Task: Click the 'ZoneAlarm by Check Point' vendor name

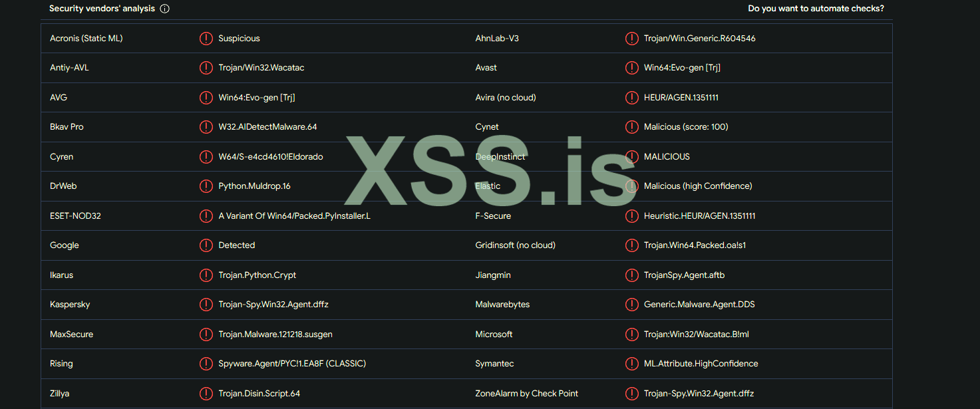Action: (x=527, y=394)
